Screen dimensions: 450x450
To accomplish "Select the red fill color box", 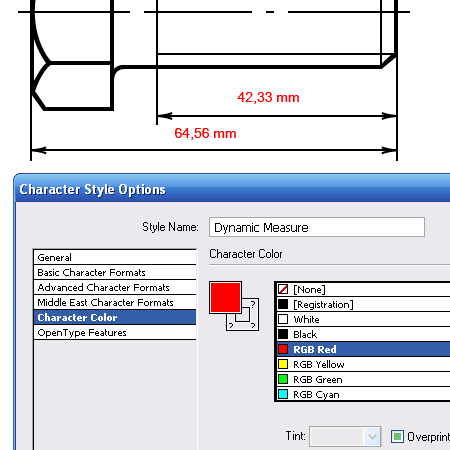I will coord(225,297).
